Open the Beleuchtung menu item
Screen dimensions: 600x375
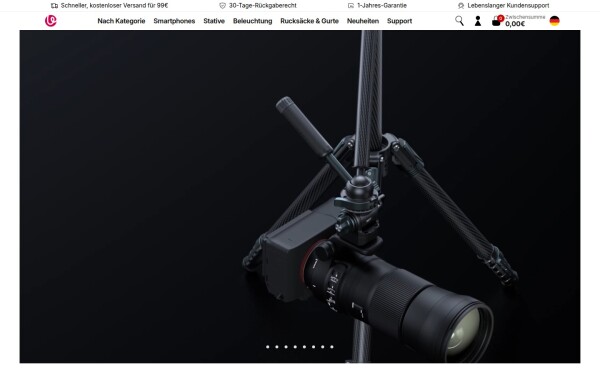(253, 21)
